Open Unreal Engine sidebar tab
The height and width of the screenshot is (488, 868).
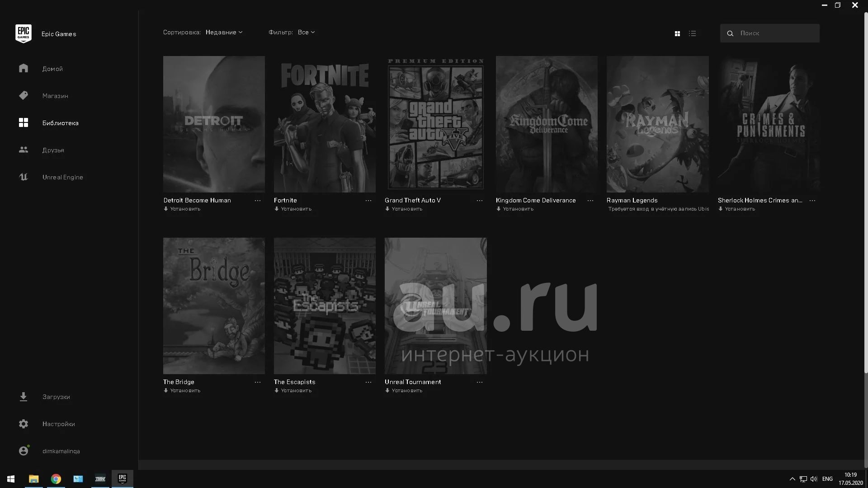63,177
